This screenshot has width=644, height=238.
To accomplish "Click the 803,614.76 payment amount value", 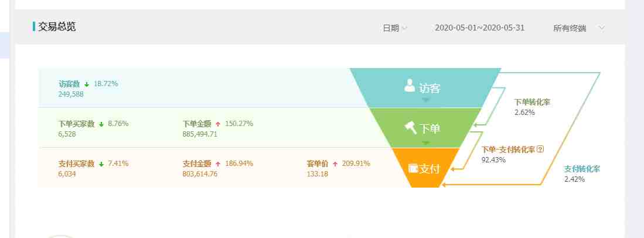I will (200, 174).
